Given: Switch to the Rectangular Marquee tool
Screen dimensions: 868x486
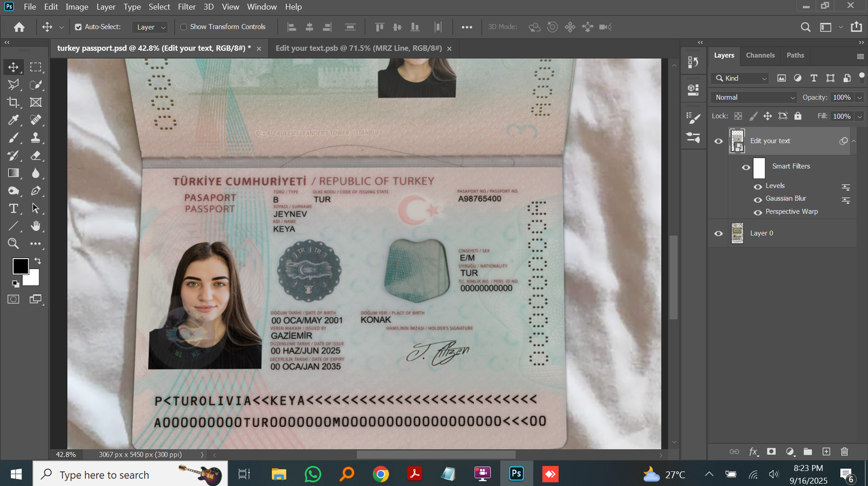Looking at the screenshot, I should (36, 67).
